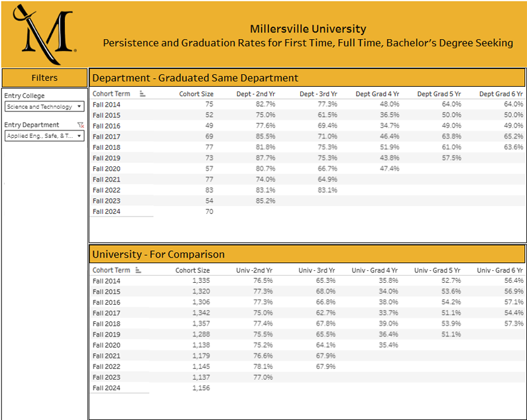Click the Cohort Size header in Department table
This screenshot has width=527, height=420.
point(196,94)
